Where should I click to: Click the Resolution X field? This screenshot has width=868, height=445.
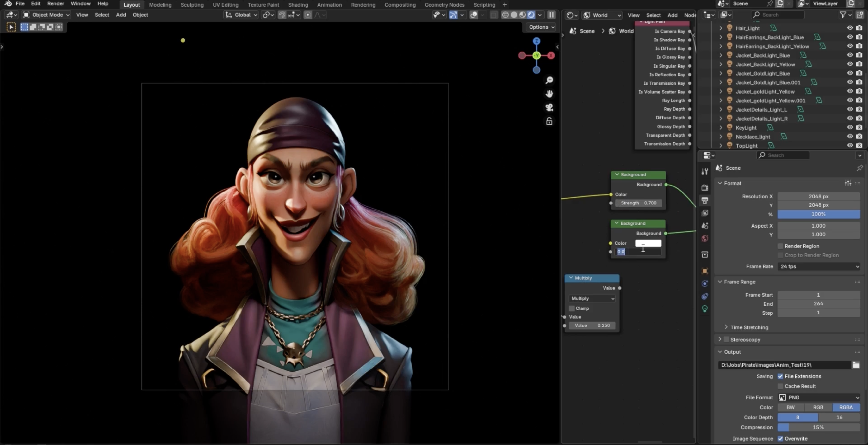(x=819, y=196)
